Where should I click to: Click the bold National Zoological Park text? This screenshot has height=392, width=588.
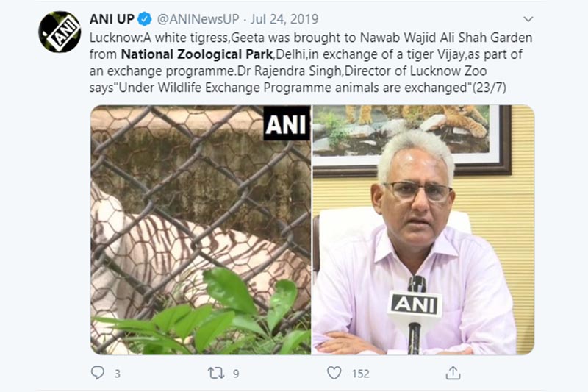point(197,54)
